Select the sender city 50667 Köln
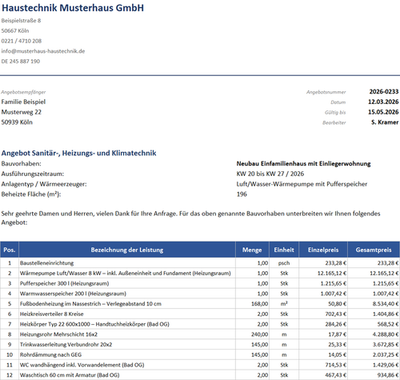Viewport: 400px width, 380px height. pyautogui.click(x=15, y=31)
